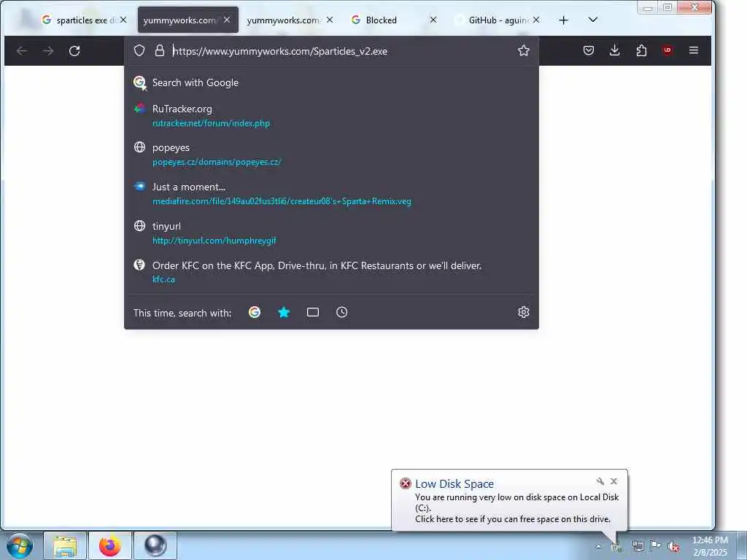Click the Low Disk Space notification title

(x=454, y=484)
